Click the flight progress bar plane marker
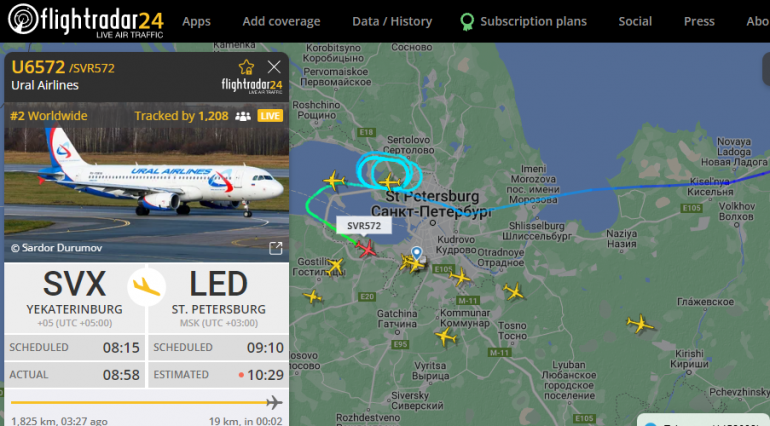This screenshot has height=426, width=770. tap(274, 402)
